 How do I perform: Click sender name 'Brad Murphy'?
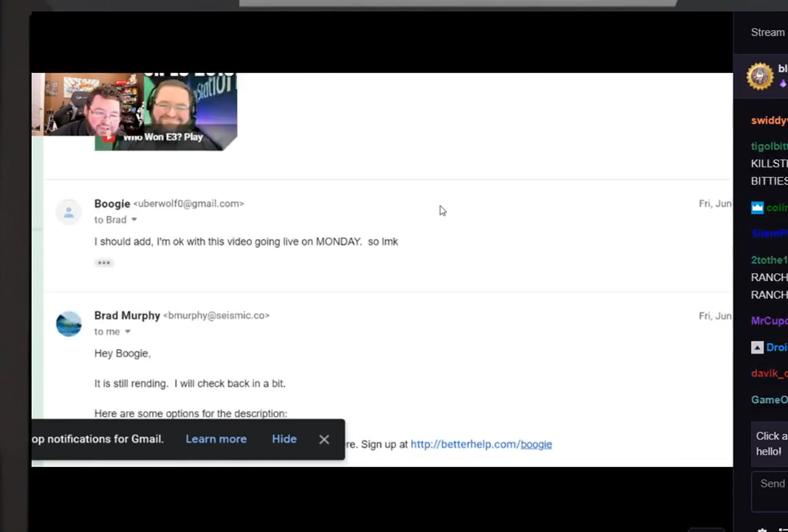[x=127, y=316]
